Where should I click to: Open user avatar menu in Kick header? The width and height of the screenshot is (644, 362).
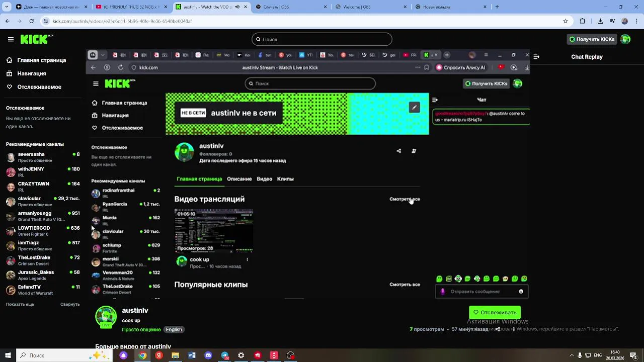point(625,39)
